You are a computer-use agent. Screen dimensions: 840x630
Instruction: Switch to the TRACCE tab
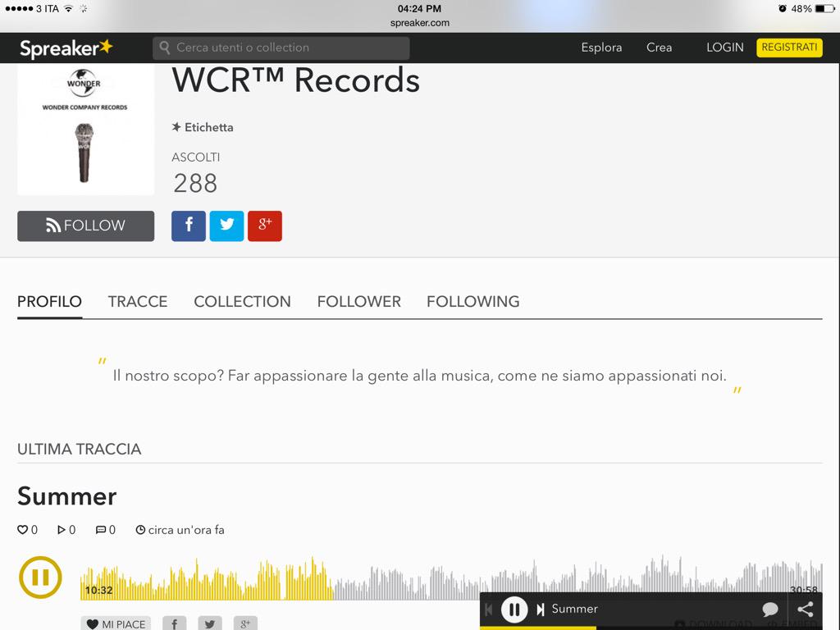(138, 302)
